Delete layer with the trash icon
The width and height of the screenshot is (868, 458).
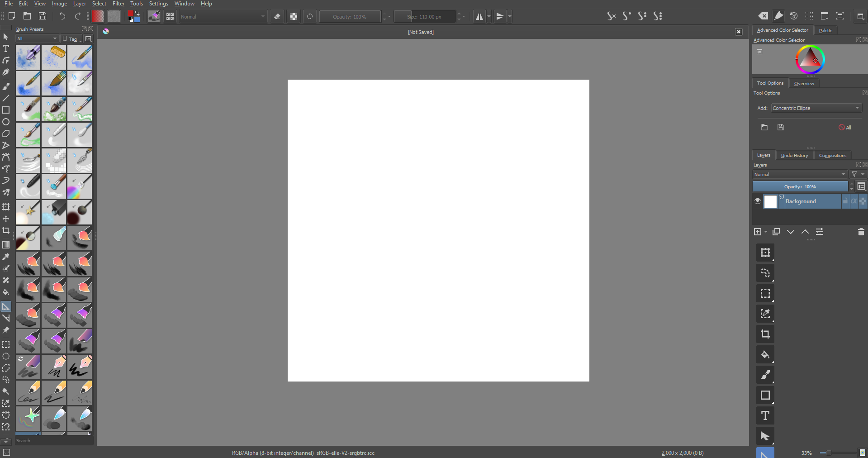click(861, 232)
